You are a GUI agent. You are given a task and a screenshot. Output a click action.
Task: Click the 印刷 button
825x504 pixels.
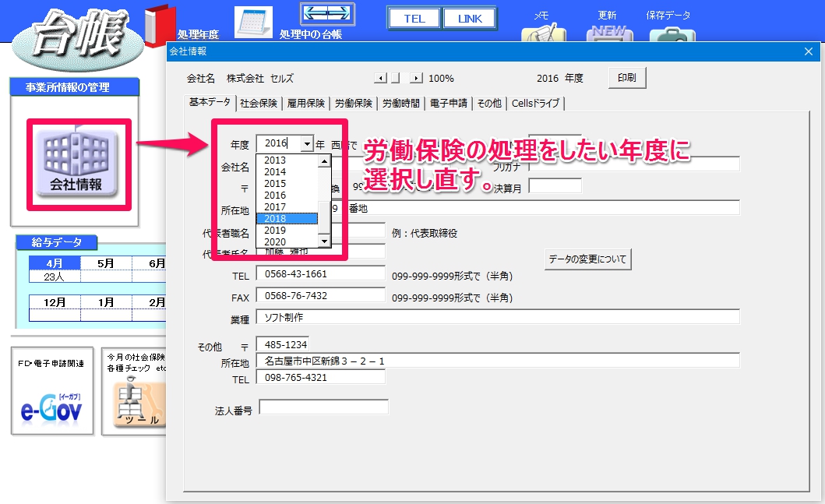tap(627, 78)
